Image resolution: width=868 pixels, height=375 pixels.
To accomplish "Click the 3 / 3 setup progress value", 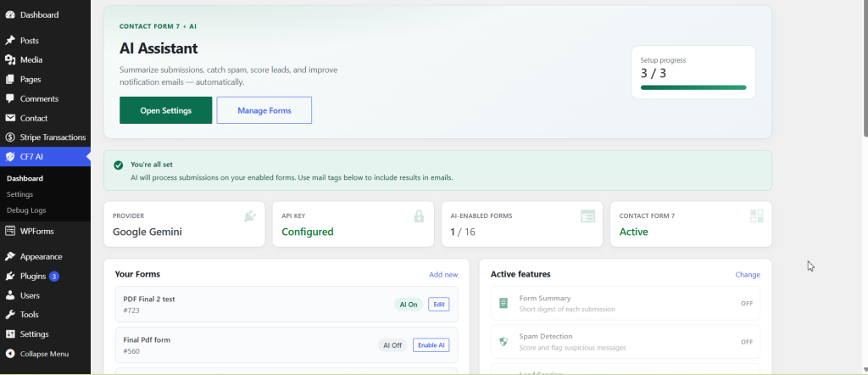I will (x=654, y=74).
